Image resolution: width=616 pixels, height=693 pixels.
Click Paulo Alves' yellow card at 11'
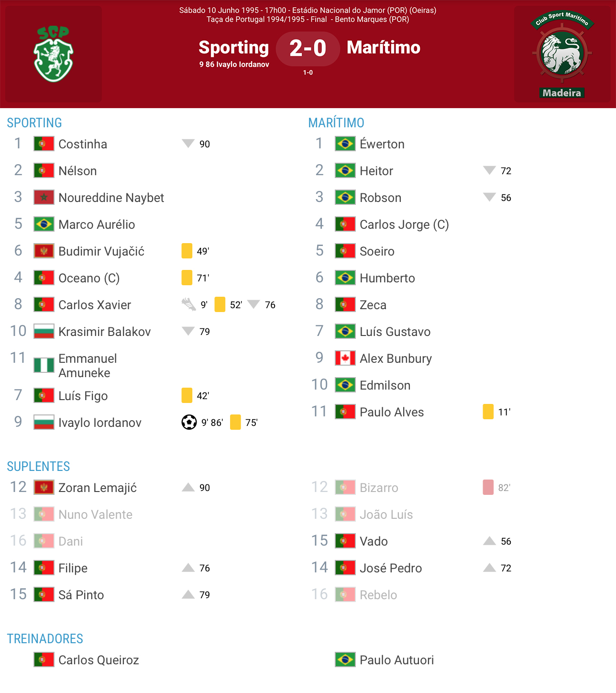(488, 412)
